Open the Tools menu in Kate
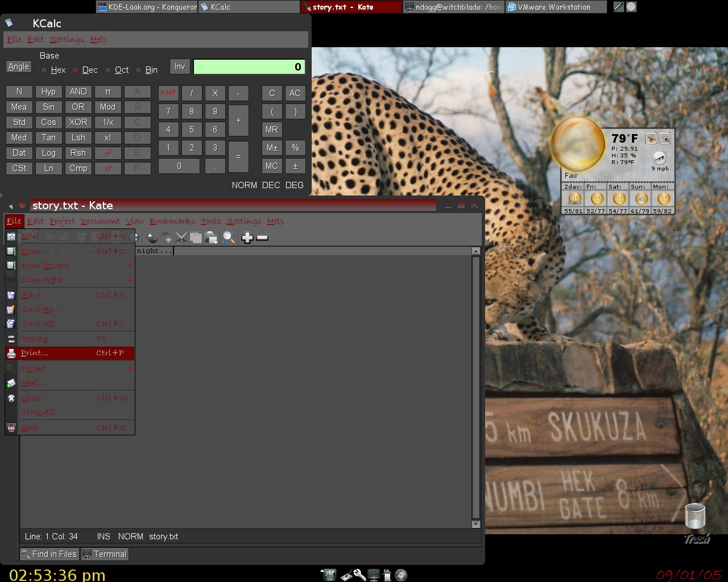 (x=210, y=221)
